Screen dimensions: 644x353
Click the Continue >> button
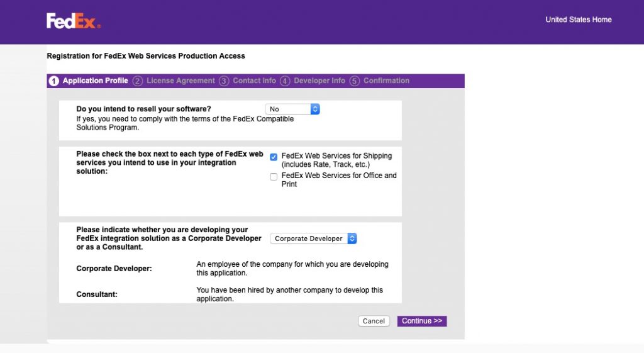[x=422, y=321]
